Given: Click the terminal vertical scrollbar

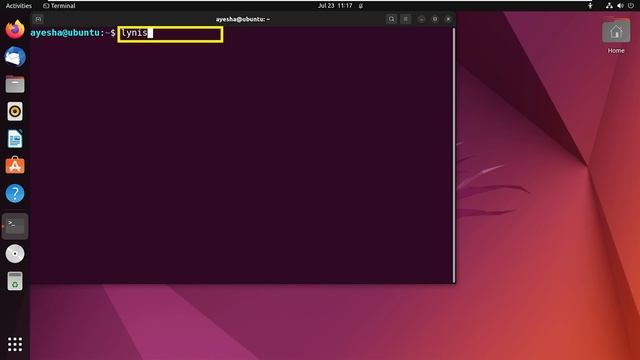Looking at the screenshot, I should pos(453,155).
